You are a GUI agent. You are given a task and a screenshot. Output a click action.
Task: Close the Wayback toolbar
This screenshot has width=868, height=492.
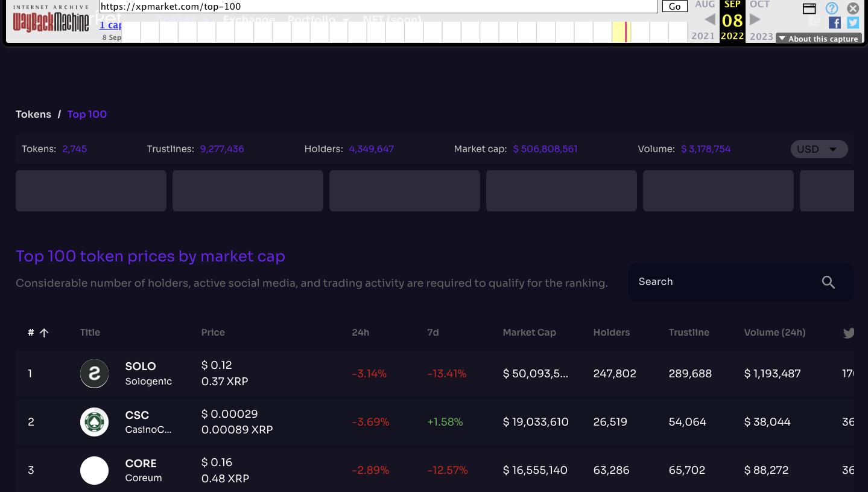coord(853,8)
